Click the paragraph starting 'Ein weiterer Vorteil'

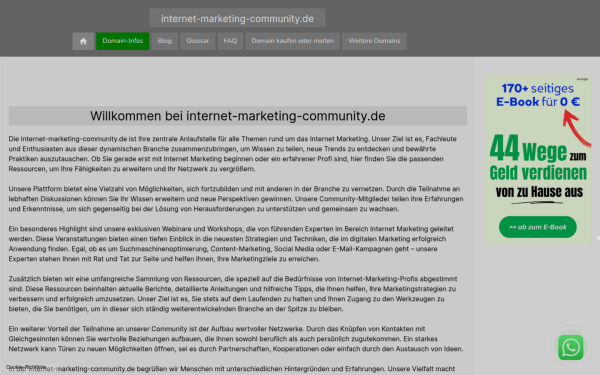pyautogui.click(x=236, y=339)
